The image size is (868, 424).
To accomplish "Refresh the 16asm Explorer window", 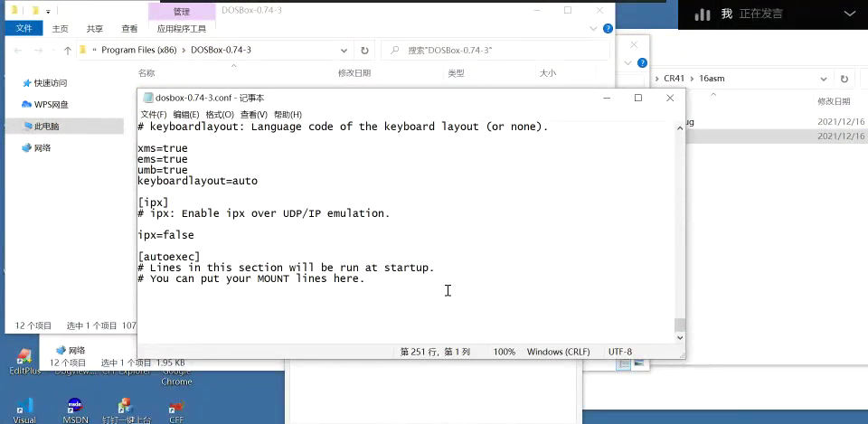I will [x=844, y=80].
